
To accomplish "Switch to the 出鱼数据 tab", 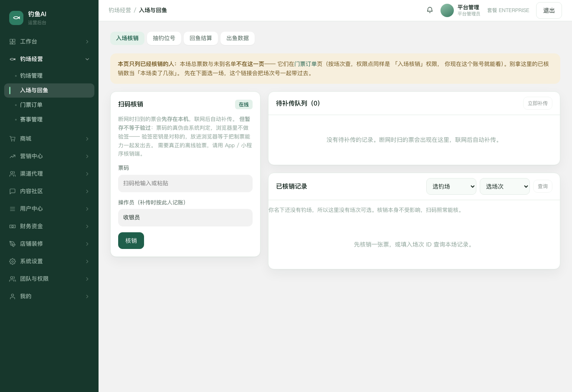I will 238,38.
